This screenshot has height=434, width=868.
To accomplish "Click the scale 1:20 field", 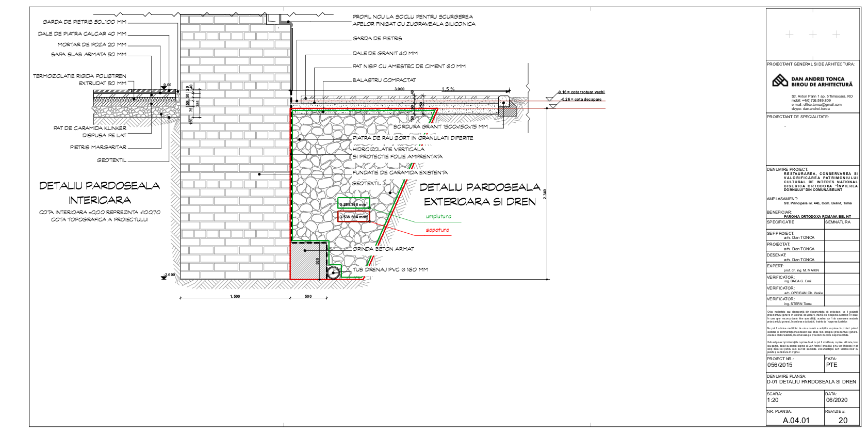I will [x=773, y=400].
